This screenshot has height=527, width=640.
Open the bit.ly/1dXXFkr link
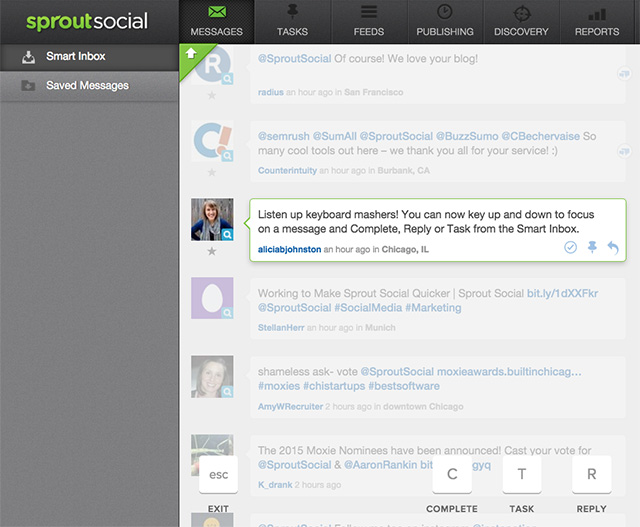pyautogui.click(x=562, y=294)
